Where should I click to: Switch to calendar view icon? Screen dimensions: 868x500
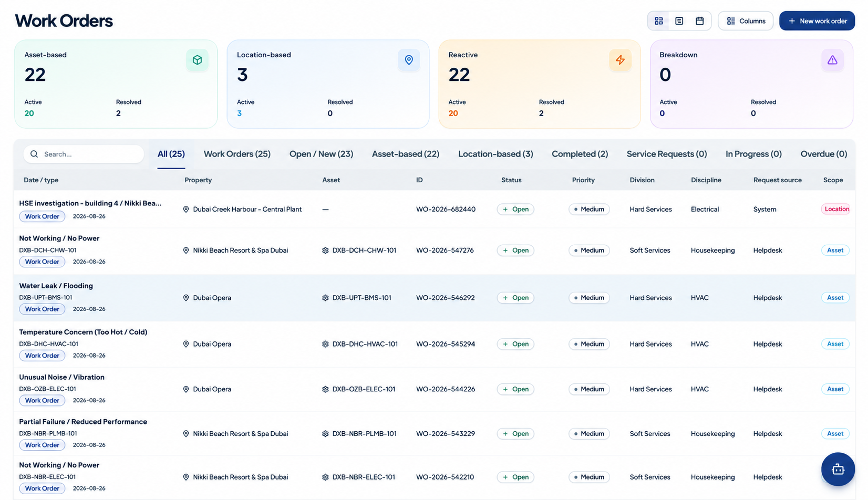[699, 21]
